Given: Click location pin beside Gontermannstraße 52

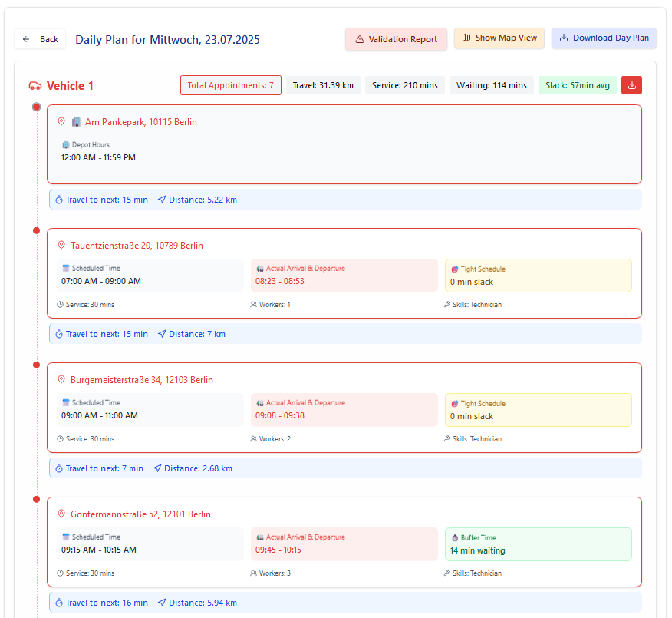Looking at the screenshot, I should click(x=61, y=514).
